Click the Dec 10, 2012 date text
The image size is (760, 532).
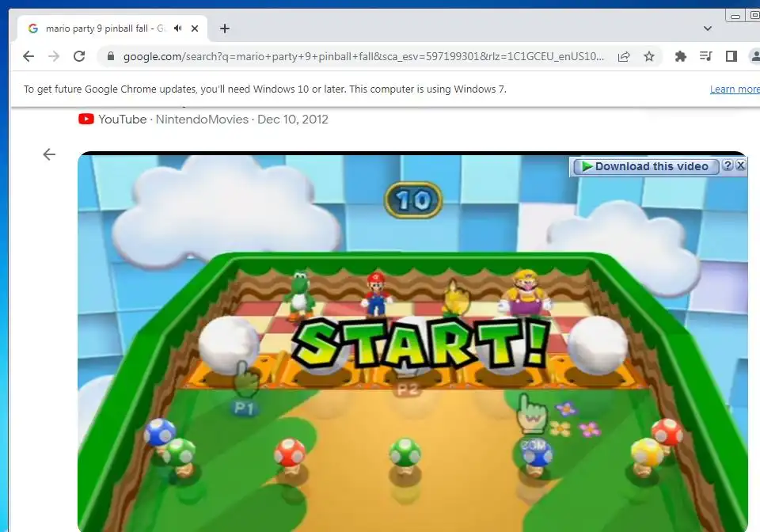click(x=293, y=120)
